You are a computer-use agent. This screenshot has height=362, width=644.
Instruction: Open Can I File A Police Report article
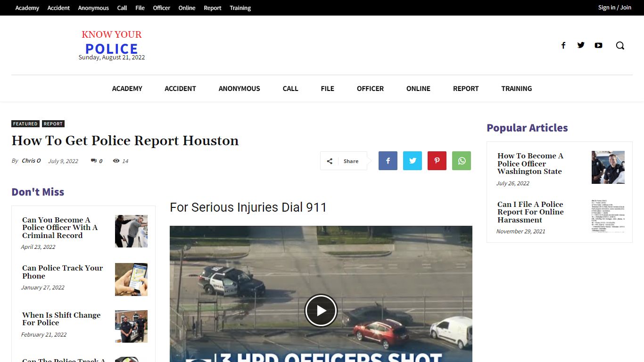point(530,212)
